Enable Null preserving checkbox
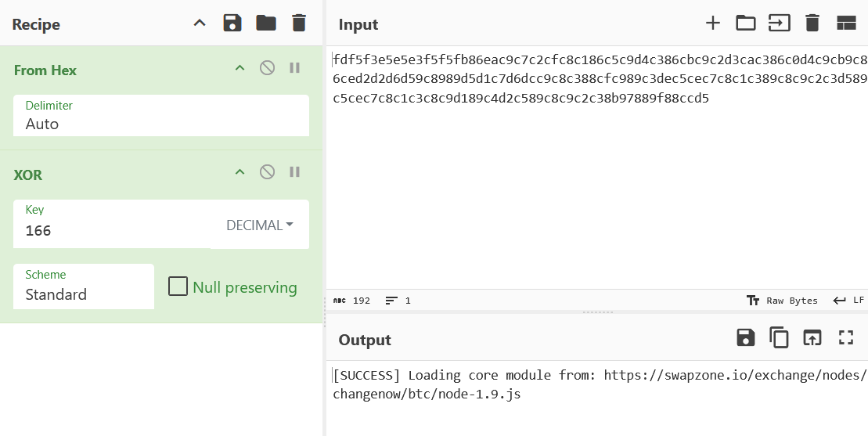868x436 pixels. click(x=178, y=286)
